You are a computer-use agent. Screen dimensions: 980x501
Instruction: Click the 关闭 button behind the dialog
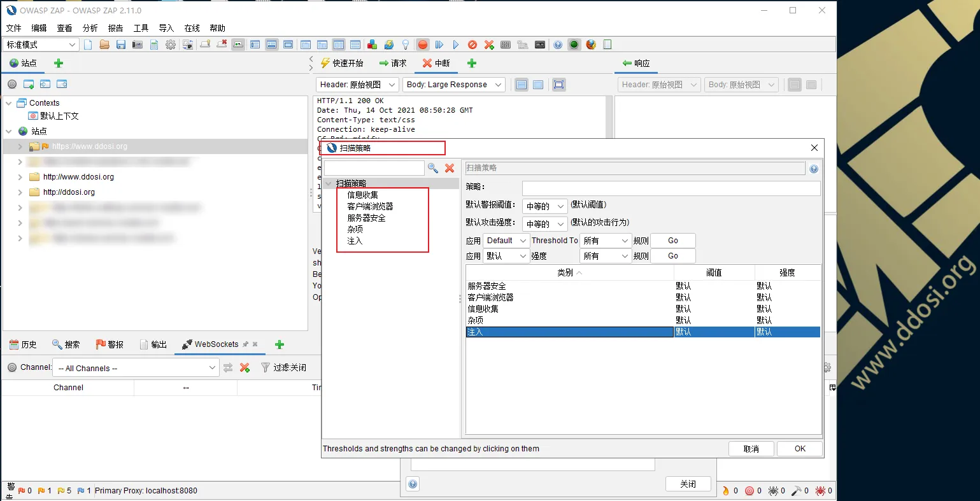688,484
